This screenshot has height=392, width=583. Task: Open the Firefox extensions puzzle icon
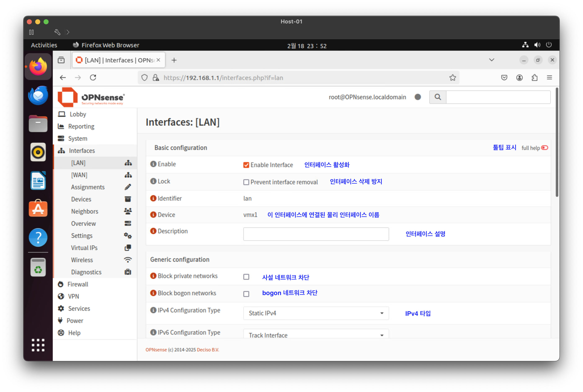(x=534, y=78)
